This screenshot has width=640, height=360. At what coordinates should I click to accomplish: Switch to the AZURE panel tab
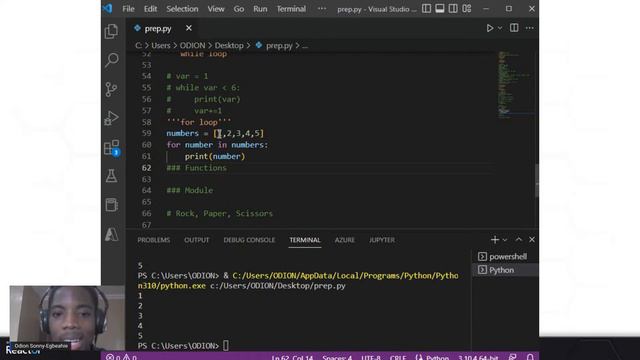[344, 240]
